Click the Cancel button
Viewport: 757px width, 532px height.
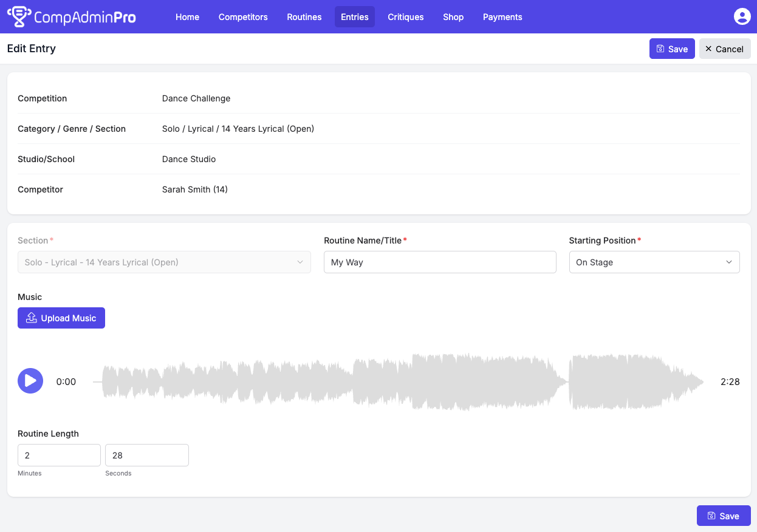[725, 49]
